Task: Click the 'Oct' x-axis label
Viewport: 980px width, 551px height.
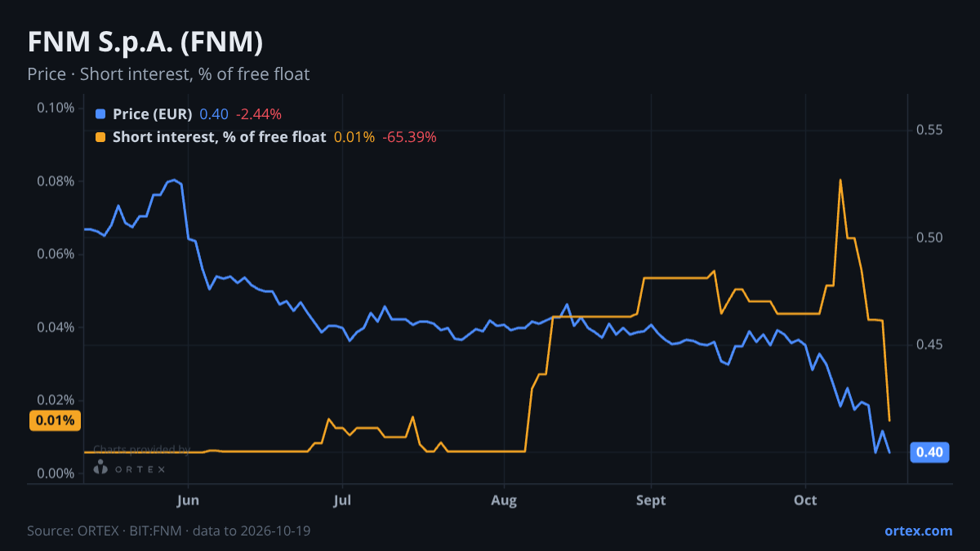Action: tap(806, 500)
